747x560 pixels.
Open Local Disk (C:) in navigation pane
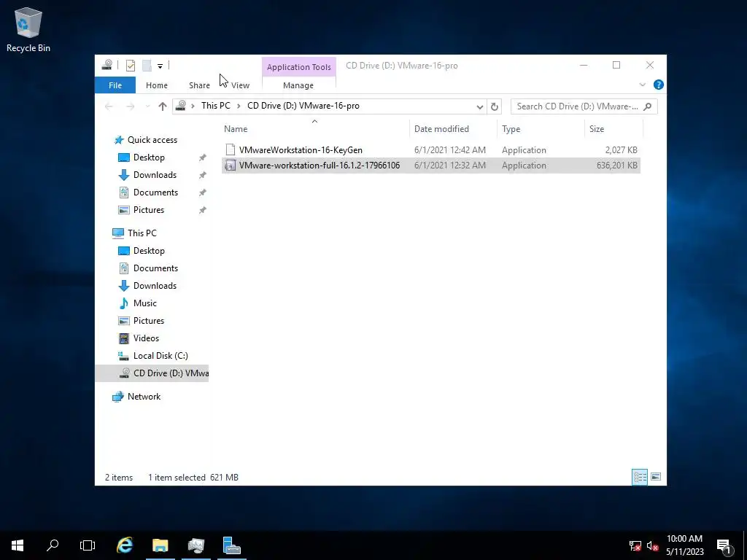(160, 356)
